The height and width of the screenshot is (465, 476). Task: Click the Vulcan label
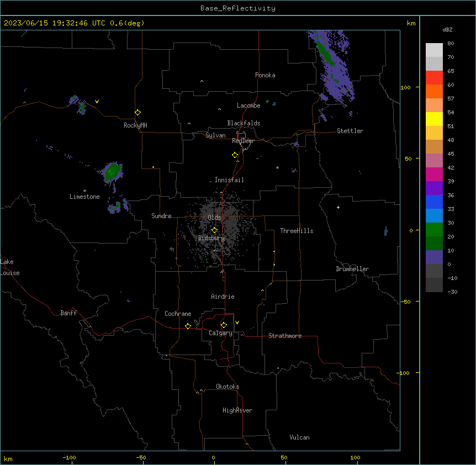point(300,437)
